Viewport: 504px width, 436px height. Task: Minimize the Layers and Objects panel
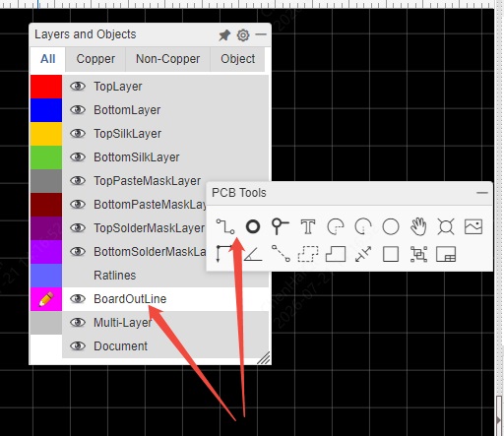tap(261, 34)
